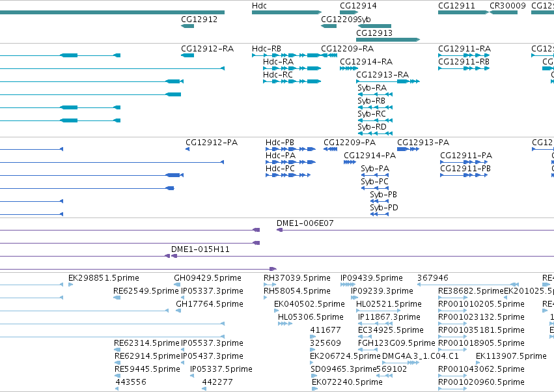Select the RE38682.5prime EST label
Screen dimensions: 554x392
[471, 291]
